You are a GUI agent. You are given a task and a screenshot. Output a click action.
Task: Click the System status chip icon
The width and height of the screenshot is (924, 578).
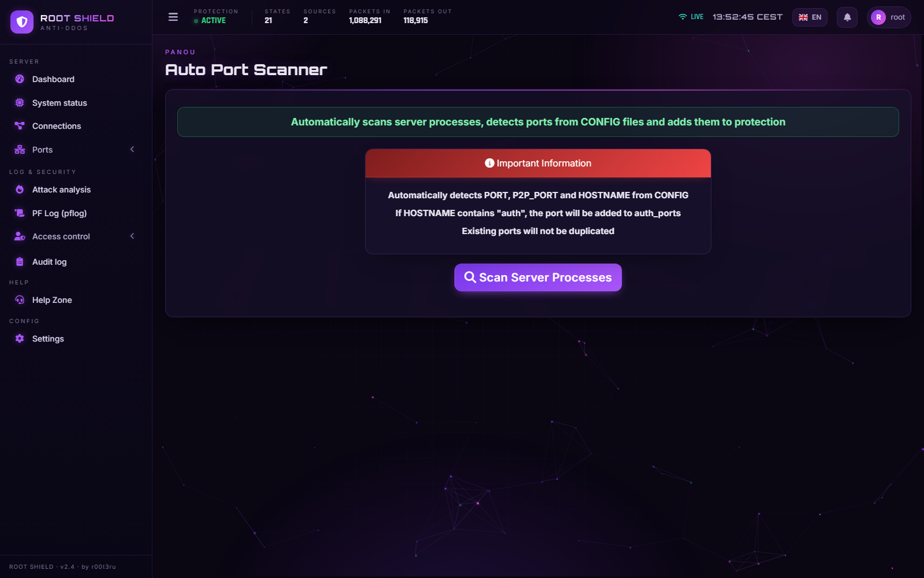[20, 103]
